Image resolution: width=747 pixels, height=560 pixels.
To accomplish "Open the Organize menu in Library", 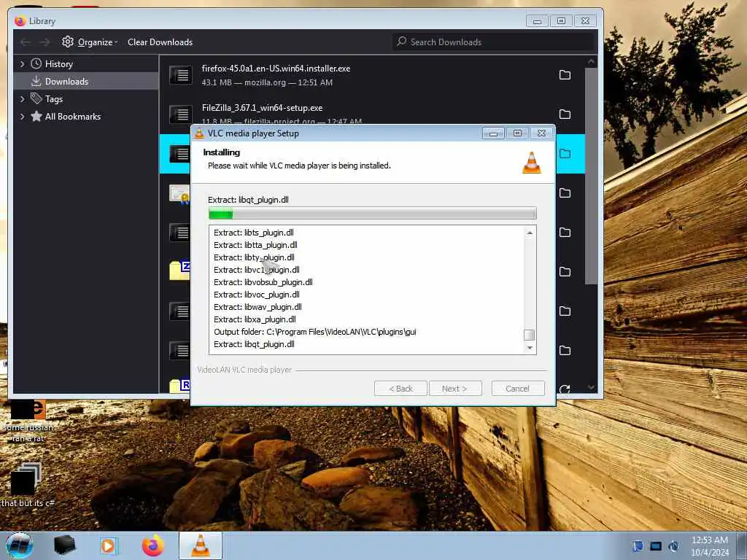I will (x=90, y=42).
